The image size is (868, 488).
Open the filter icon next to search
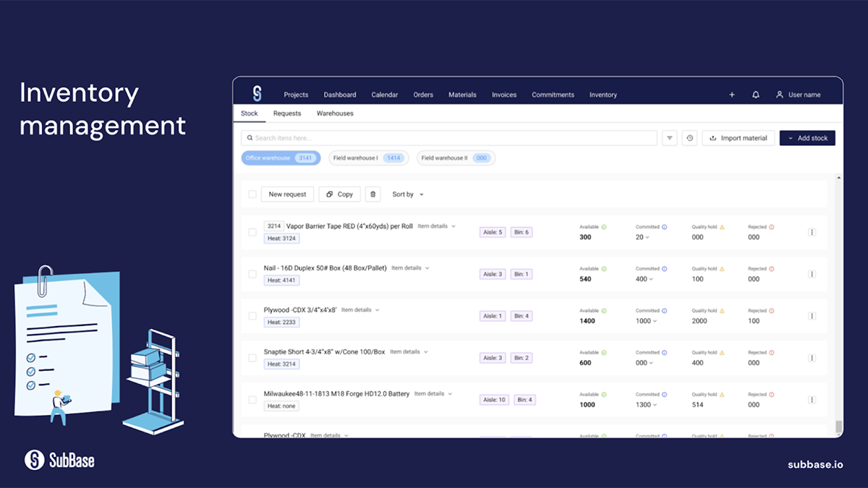pyautogui.click(x=669, y=138)
